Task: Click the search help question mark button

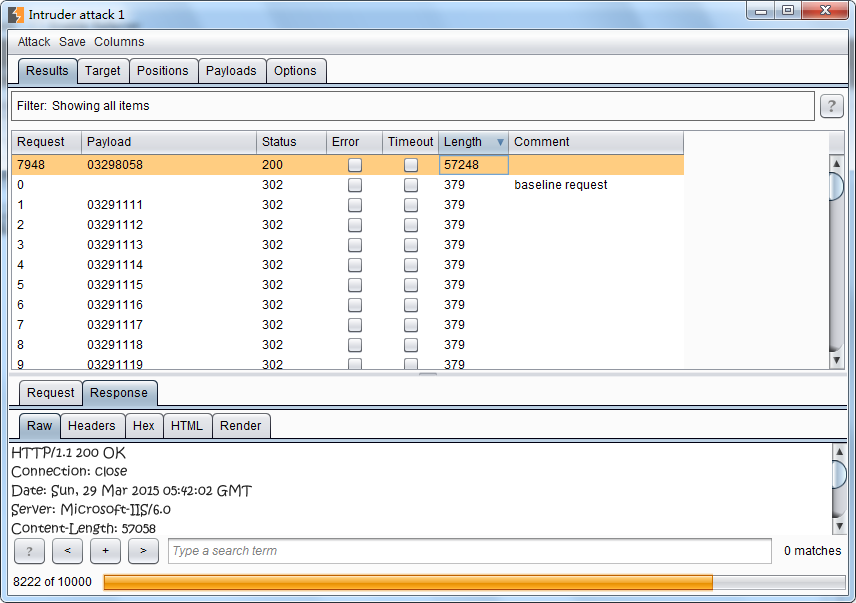Action: point(29,551)
